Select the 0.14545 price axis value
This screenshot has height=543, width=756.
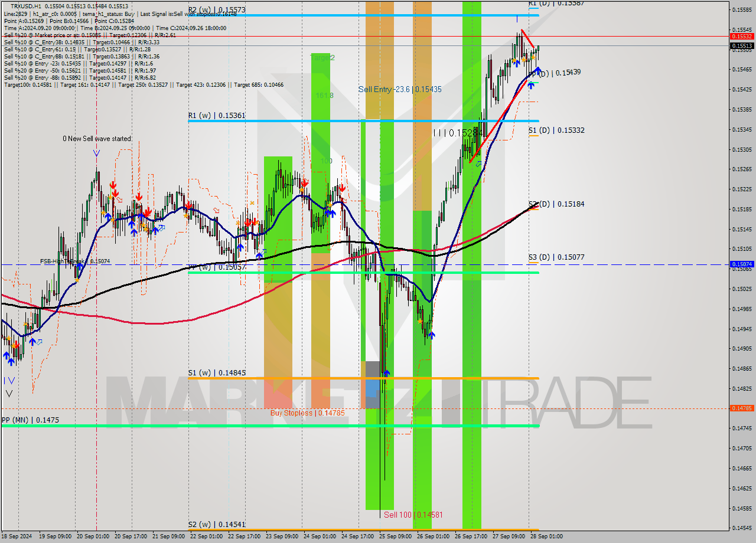(742, 528)
